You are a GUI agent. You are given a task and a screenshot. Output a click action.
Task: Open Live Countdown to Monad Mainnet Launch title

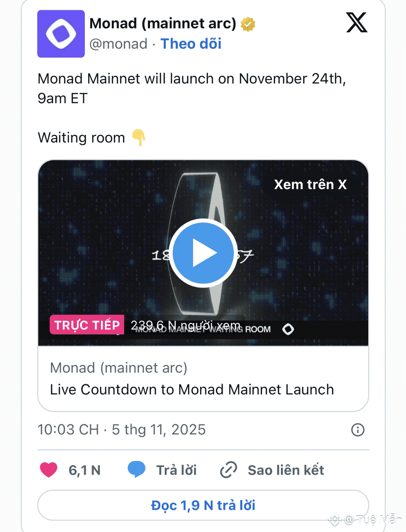coord(192,390)
